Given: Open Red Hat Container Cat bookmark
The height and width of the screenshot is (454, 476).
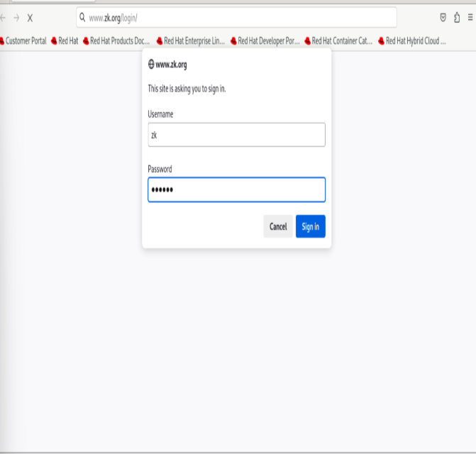Looking at the screenshot, I should point(339,40).
